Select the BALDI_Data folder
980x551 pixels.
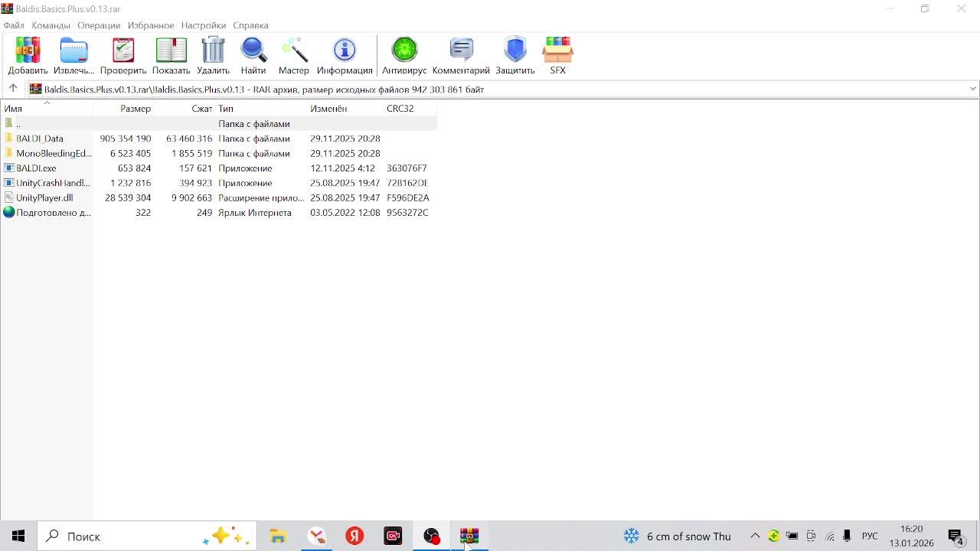[x=39, y=139]
